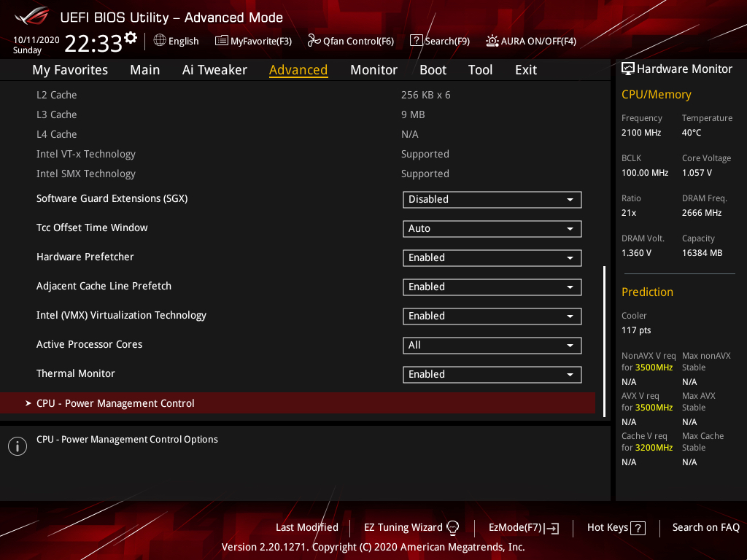Expand CPU - Power Management Control submenu

pos(298,403)
